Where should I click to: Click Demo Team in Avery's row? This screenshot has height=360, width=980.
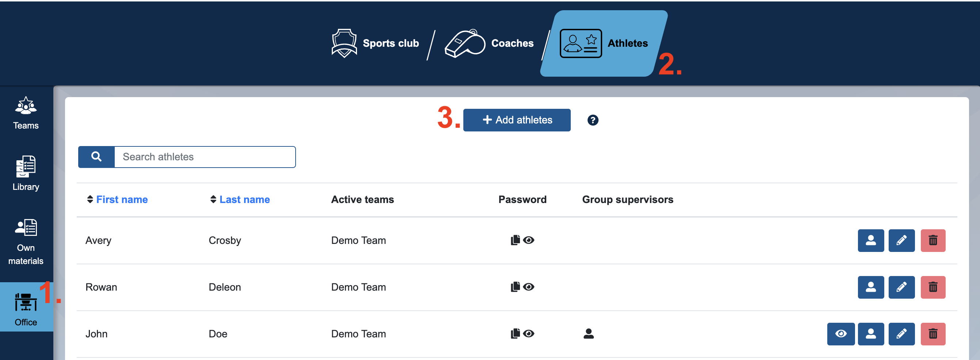click(358, 241)
